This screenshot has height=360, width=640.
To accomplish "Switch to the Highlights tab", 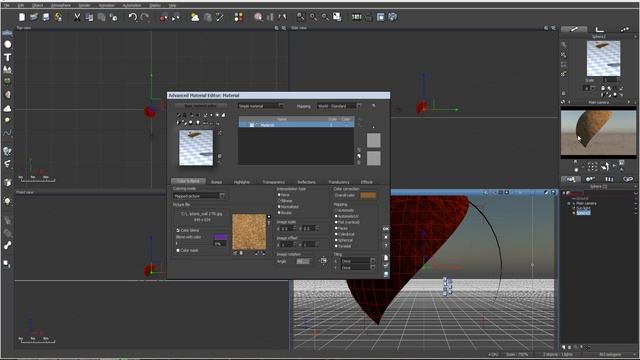I will coord(242,182).
